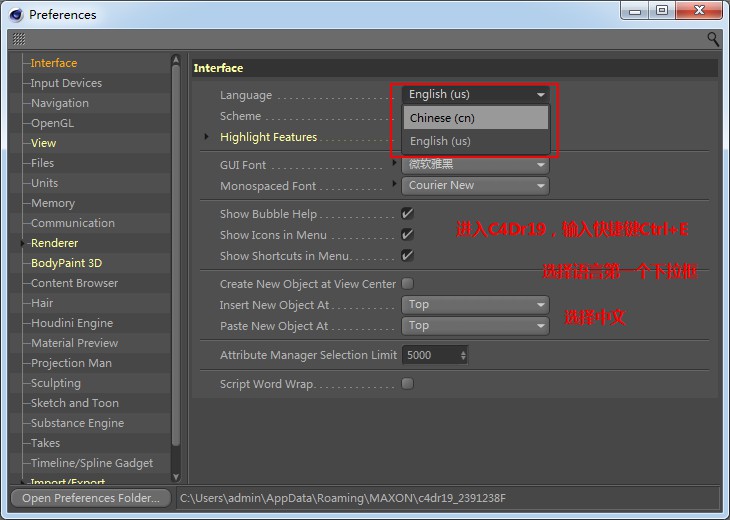
Task: Enable the Script Word Wrap checkbox
Action: 407,384
